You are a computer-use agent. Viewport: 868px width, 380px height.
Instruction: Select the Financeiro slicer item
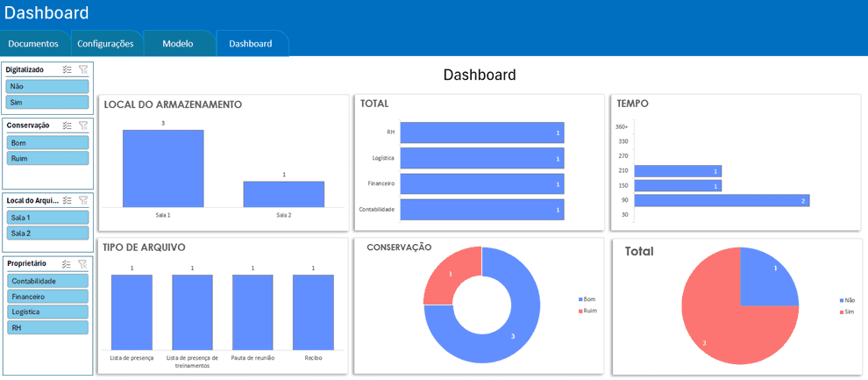48,297
